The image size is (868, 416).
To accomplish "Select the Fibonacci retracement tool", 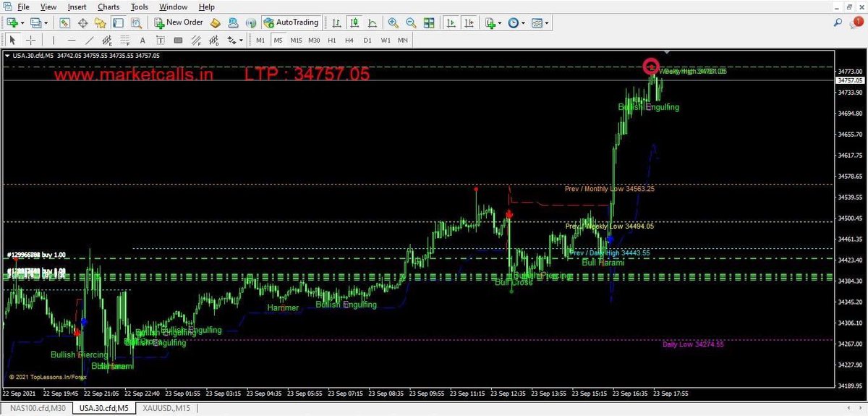I will tap(124, 40).
